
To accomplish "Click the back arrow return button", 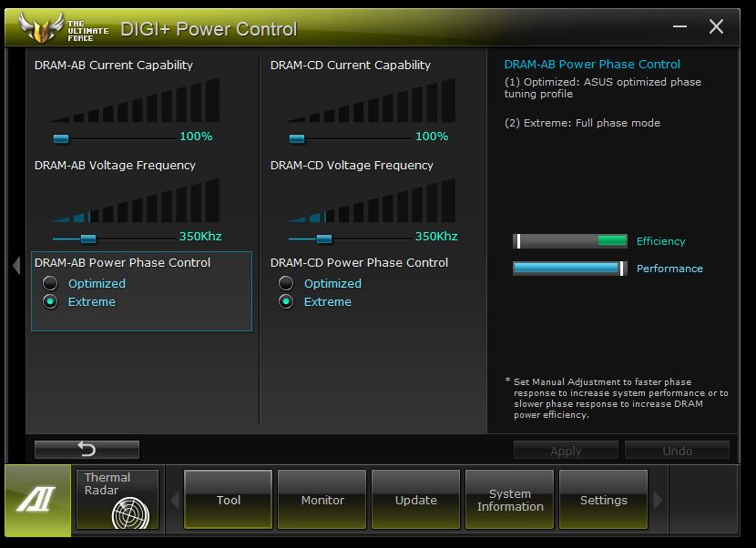I will pyautogui.click(x=87, y=449).
